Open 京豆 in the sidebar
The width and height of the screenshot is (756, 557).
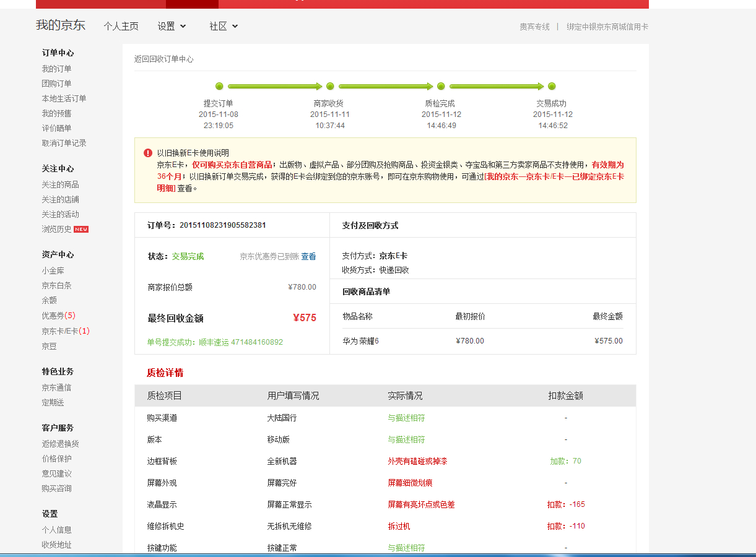50,347
